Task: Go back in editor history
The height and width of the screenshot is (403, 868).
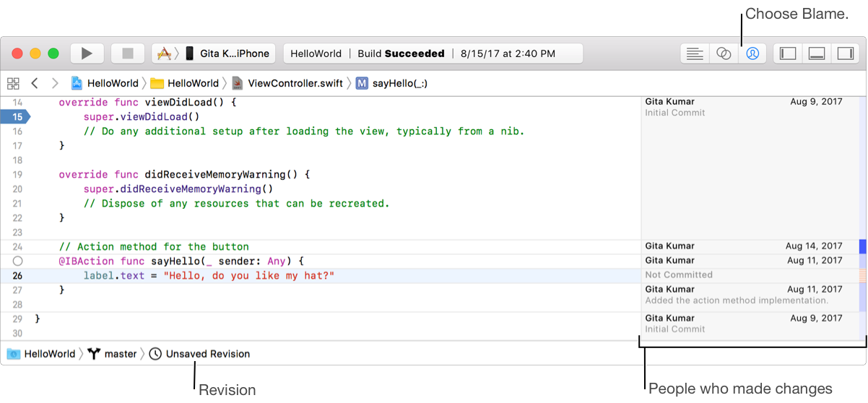Action: point(35,83)
